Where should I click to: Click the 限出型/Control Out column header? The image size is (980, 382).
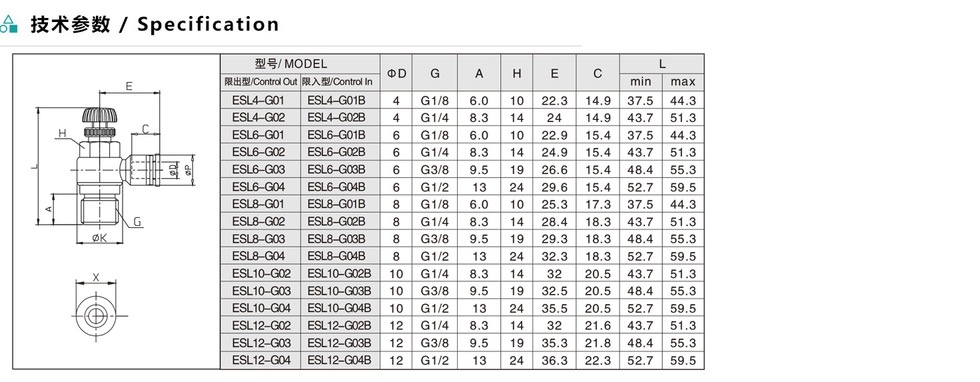click(260, 82)
